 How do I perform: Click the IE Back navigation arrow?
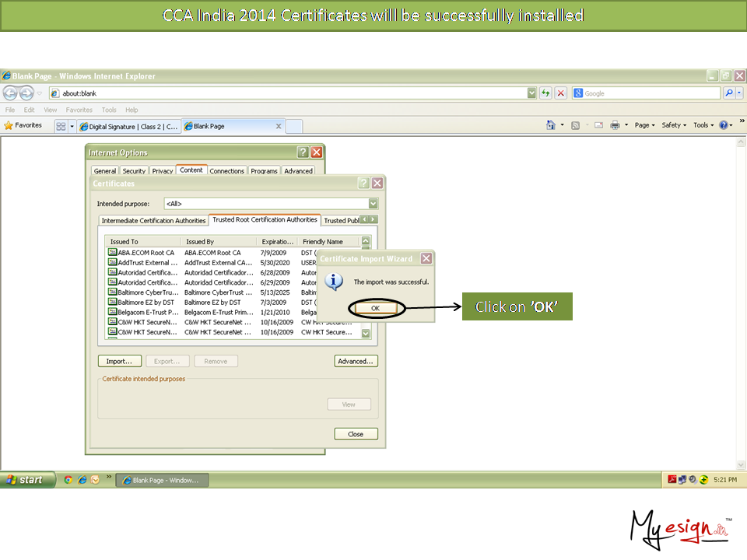pos(10,93)
